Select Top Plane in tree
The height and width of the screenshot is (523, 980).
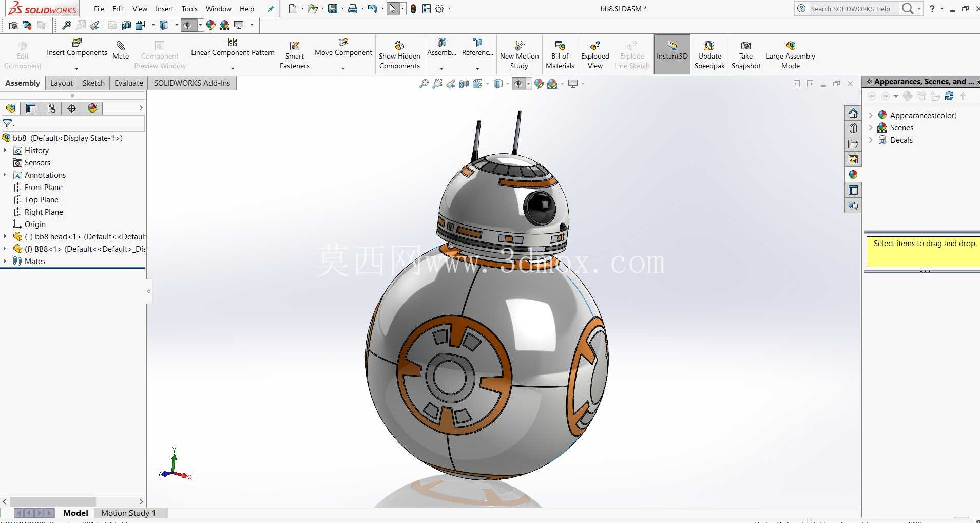tap(42, 199)
